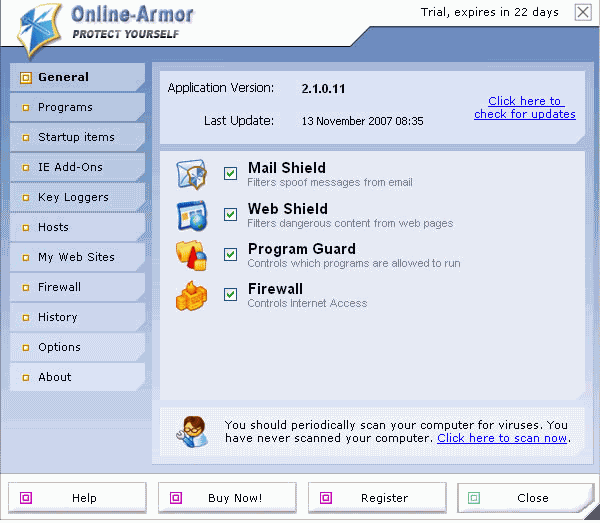Click here to scan now link
Image resolution: width=600 pixels, height=523 pixels.
click(502, 438)
